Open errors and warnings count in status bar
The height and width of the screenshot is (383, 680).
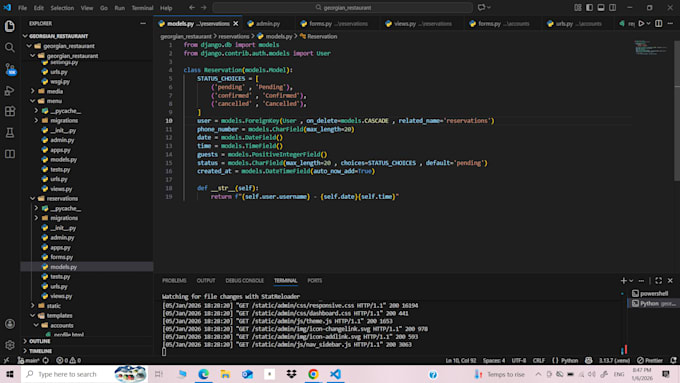coord(69,360)
